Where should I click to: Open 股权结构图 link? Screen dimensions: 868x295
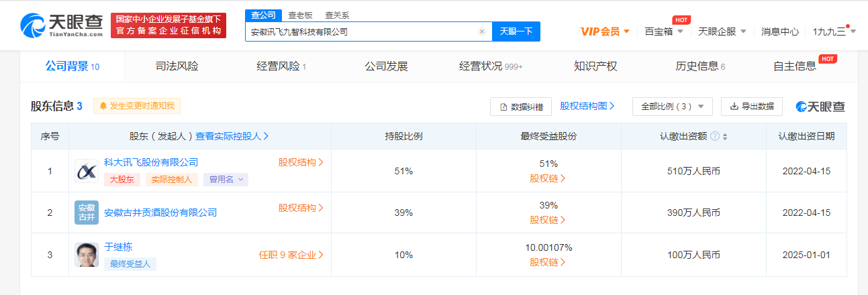(x=587, y=106)
